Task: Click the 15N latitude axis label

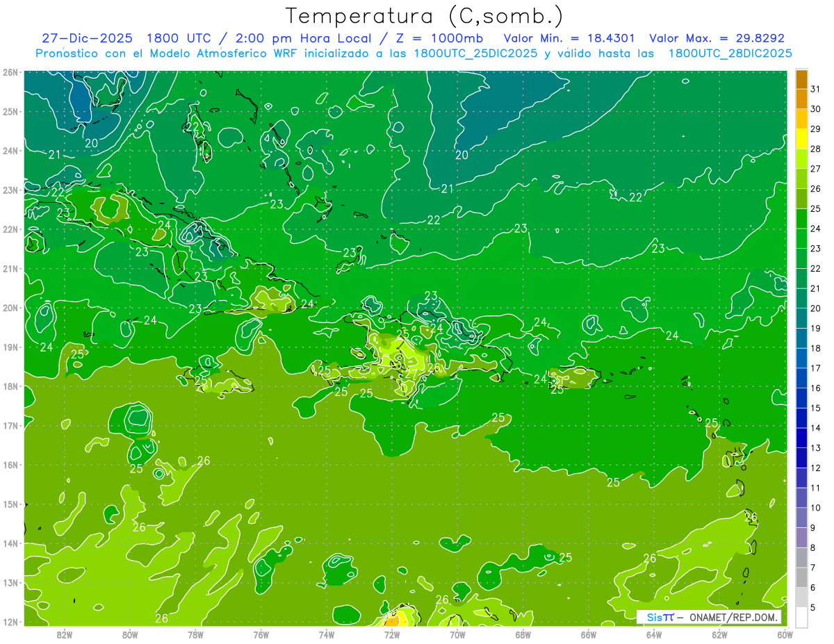Action: (x=10, y=504)
